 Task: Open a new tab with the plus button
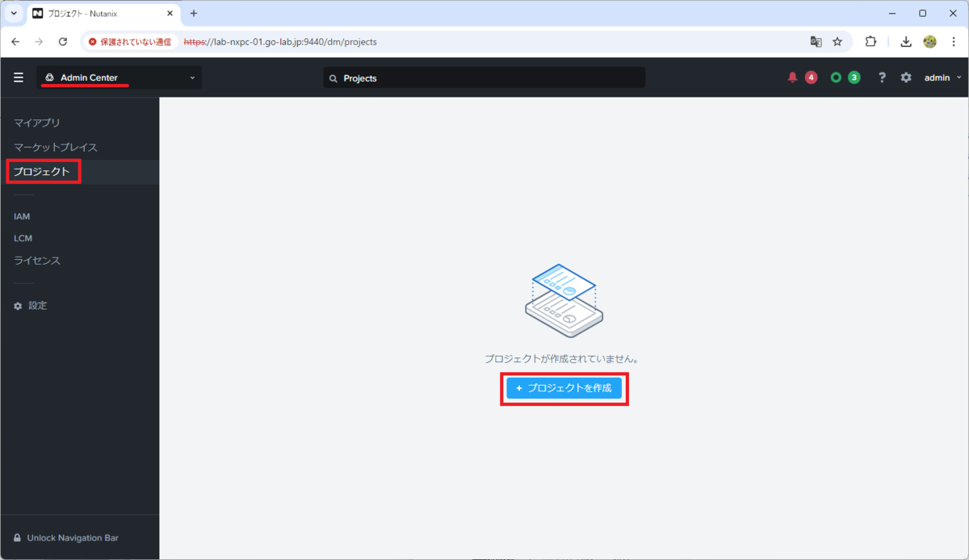(194, 14)
